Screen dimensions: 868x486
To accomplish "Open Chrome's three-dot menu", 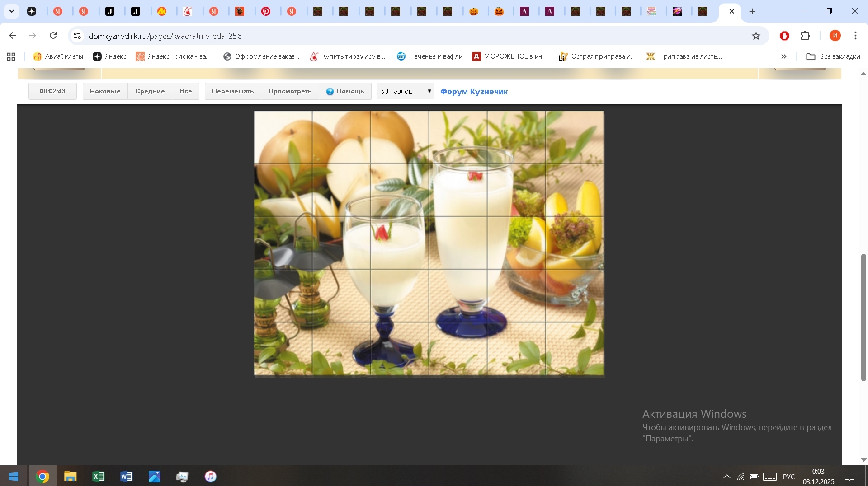I will pos(856,36).
